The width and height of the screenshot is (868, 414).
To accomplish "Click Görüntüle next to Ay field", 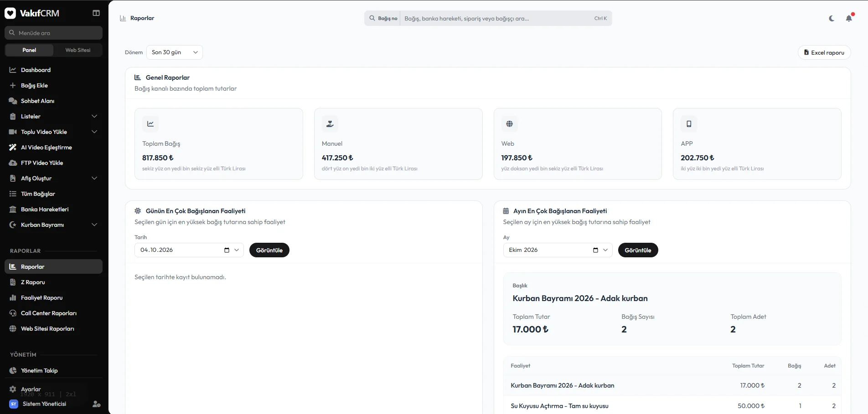I will (x=638, y=250).
